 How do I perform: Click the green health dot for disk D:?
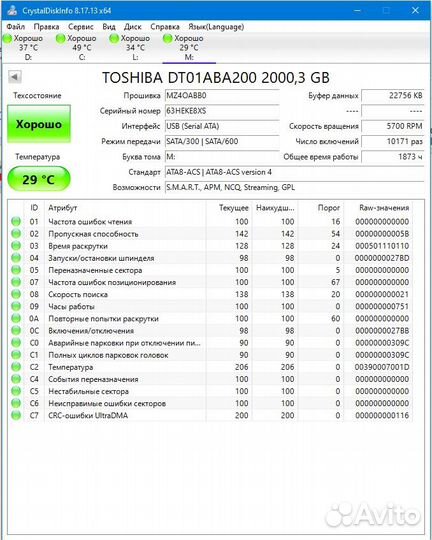tap(7, 39)
